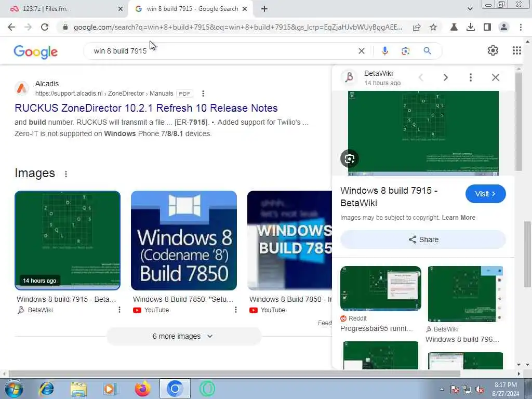Clear the Google search box

pyautogui.click(x=362, y=51)
